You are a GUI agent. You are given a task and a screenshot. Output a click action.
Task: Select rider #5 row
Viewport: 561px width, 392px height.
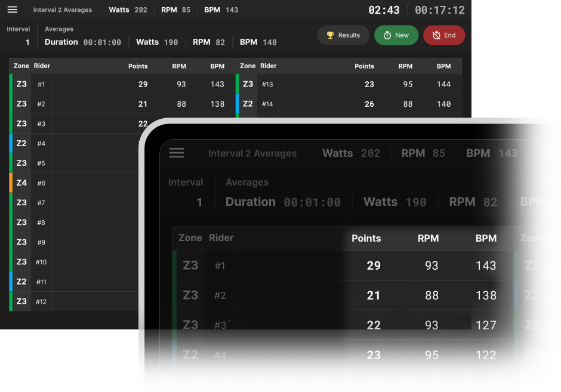74,163
